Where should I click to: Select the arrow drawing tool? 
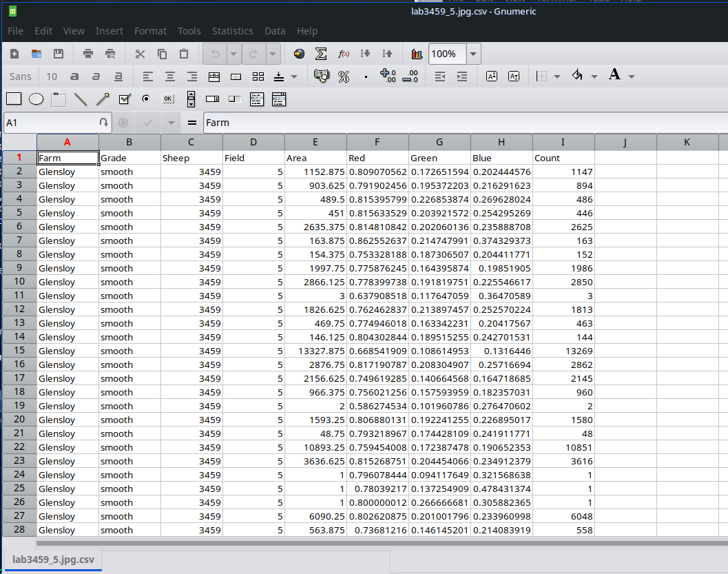[x=103, y=99]
